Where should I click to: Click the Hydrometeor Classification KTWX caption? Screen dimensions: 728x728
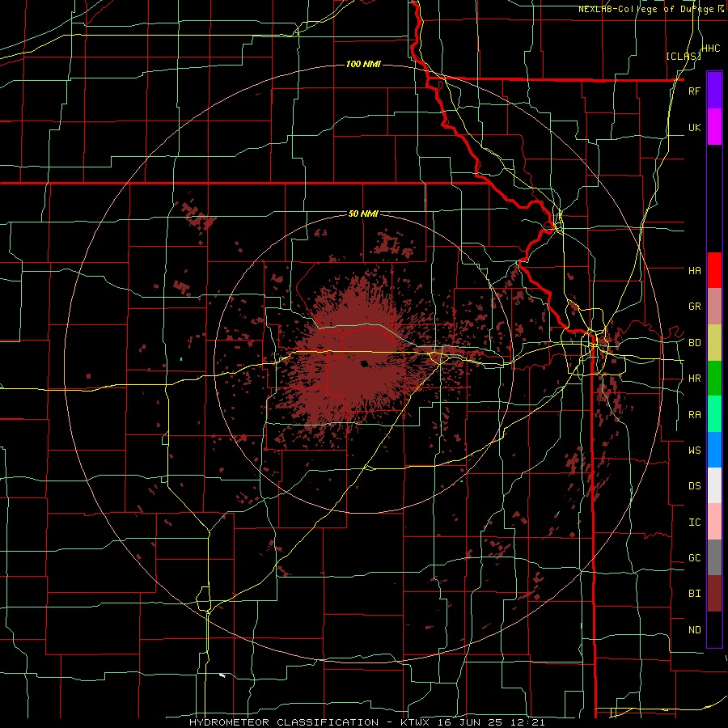coord(366,722)
